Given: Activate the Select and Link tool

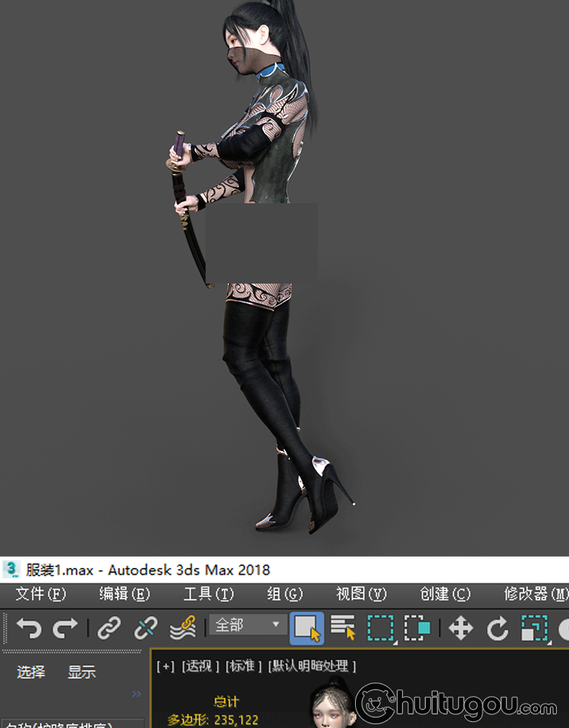Looking at the screenshot, I should (x=110, y=628).
